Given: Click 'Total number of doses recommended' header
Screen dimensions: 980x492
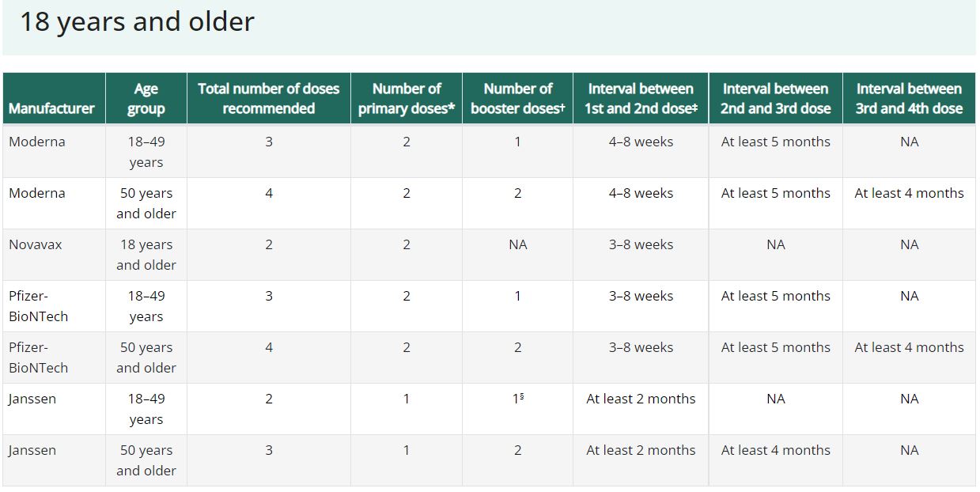Looking at the screenshot, I should pyautogui.click(x=269, y=99).
